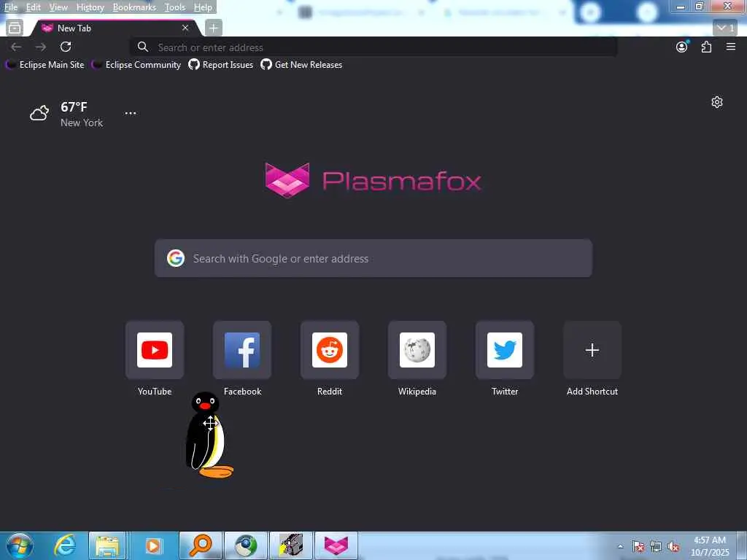
Task: Go forward one page
Action: tap(41, 47)
